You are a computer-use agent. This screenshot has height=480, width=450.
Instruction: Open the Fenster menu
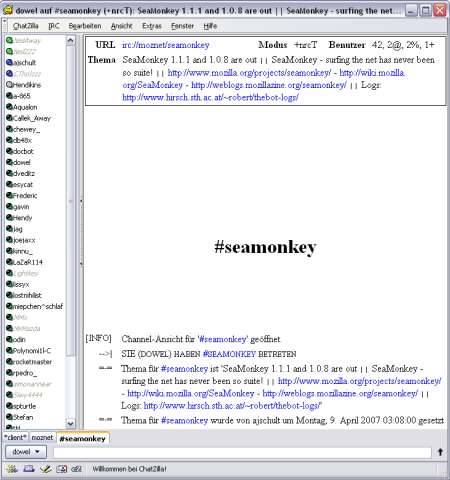[182, 26]
